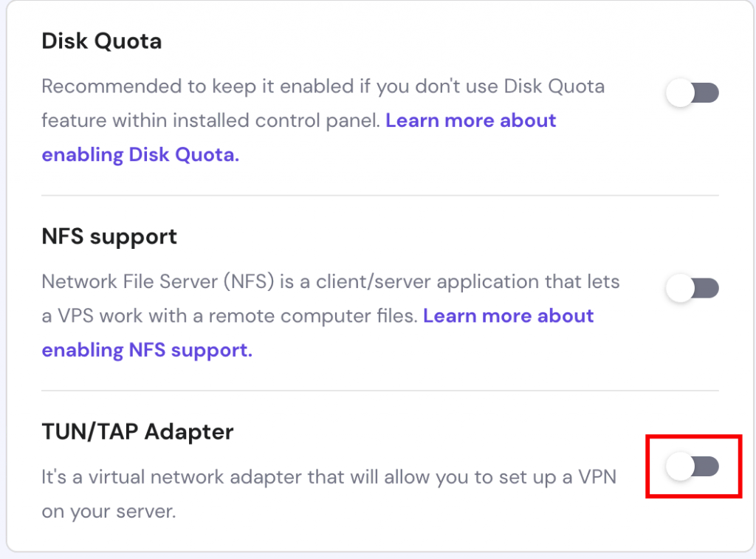Screen dimensions: 756x559
Task: Enable the NFS support switch
Action: pyautogui.click(x=692, y=289)
